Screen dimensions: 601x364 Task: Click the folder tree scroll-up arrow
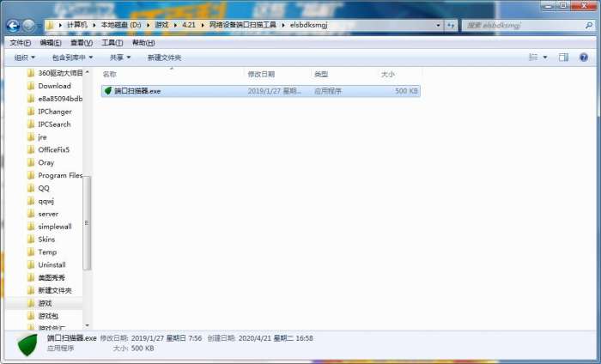(x=87, y=72)
